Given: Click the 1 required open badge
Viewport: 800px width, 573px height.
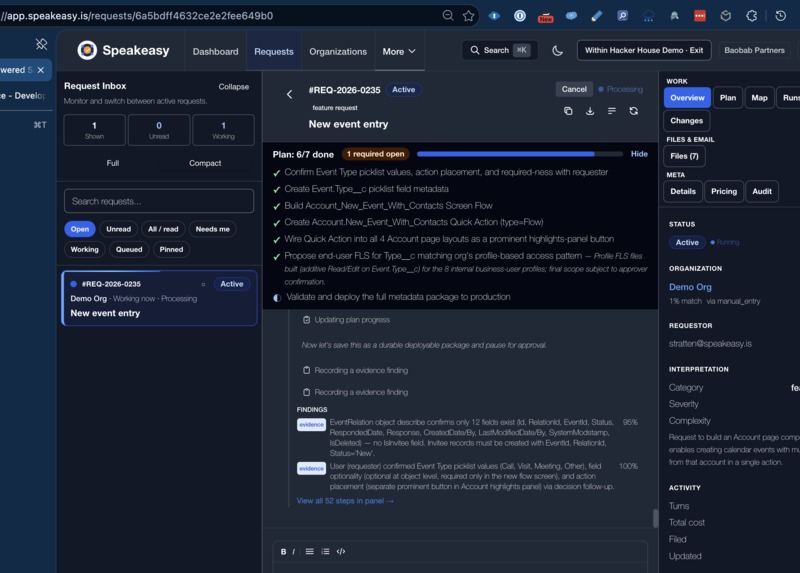Looking at the screenshot, I should [x=376, y=154].
